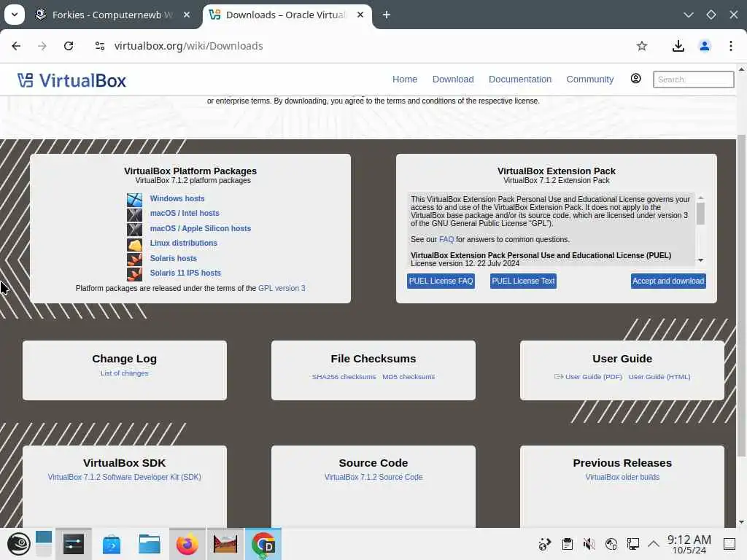
Task: Open the tab search dropdown
Action: coord(15,15)
